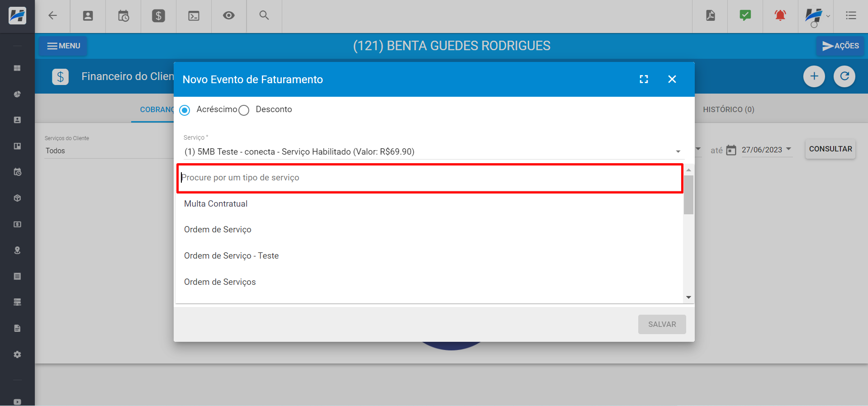
Task: Click the SALVAR button
Action: tap(662, 324)
